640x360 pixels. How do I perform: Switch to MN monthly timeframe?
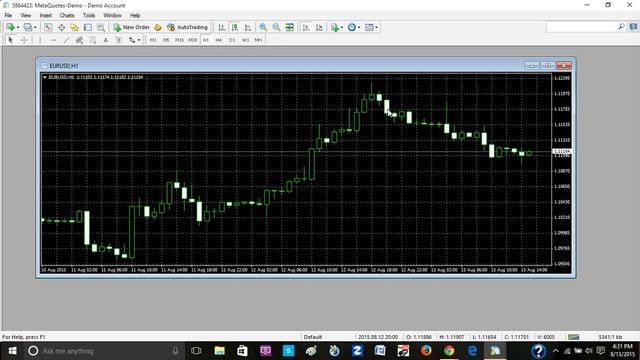click(x=258, y=40)
